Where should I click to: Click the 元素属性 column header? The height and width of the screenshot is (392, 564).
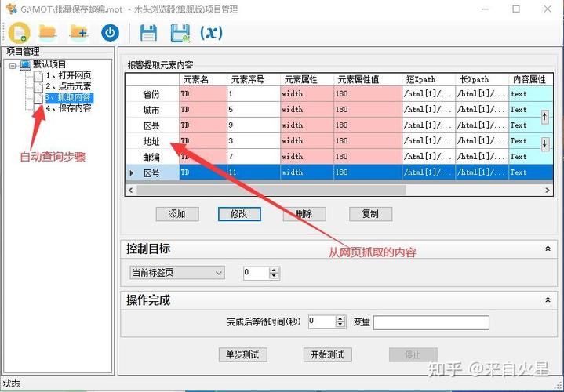point(307,79)
